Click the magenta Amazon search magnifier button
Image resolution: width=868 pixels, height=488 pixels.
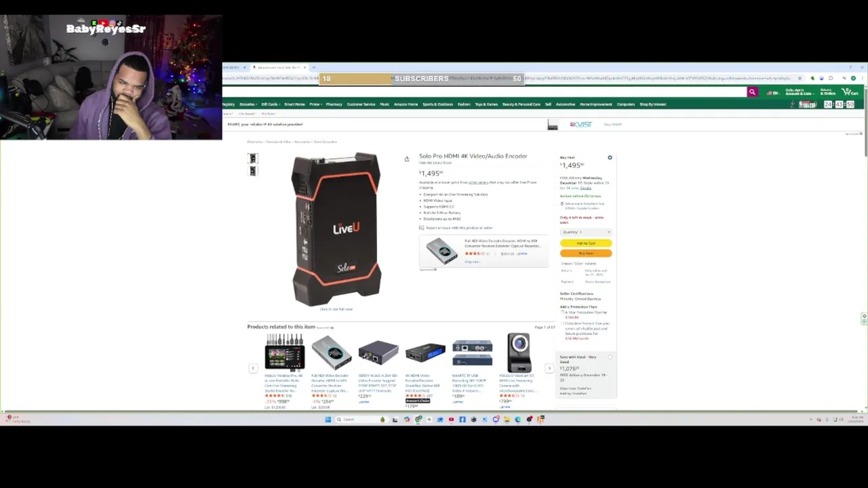tap(752, 92)
